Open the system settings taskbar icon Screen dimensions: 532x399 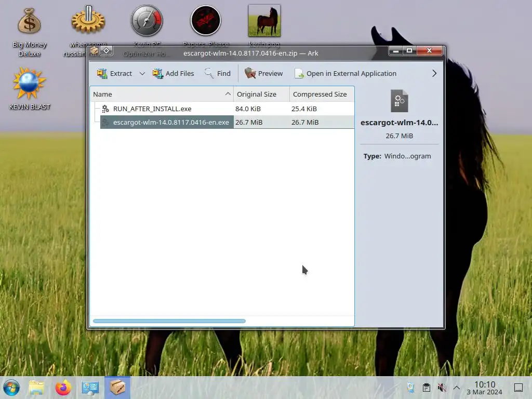(x=90, y=388)
